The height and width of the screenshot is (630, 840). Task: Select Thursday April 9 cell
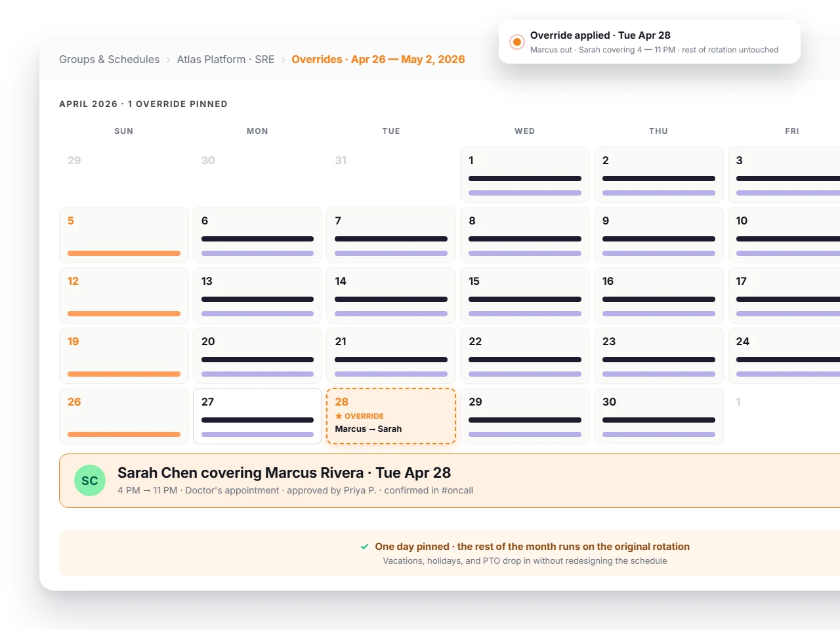click(659, 235)
